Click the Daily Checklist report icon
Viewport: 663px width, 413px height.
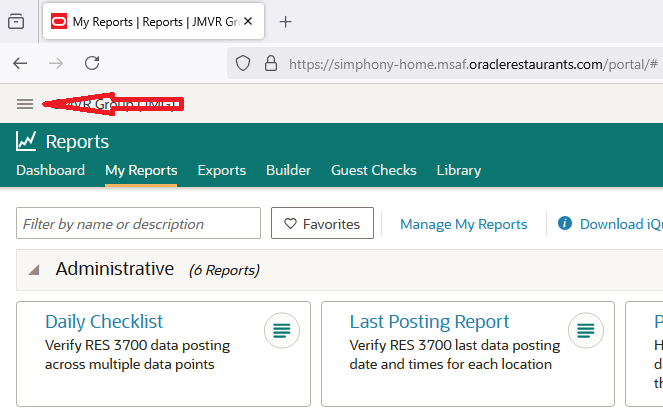(x=282, y=329)
